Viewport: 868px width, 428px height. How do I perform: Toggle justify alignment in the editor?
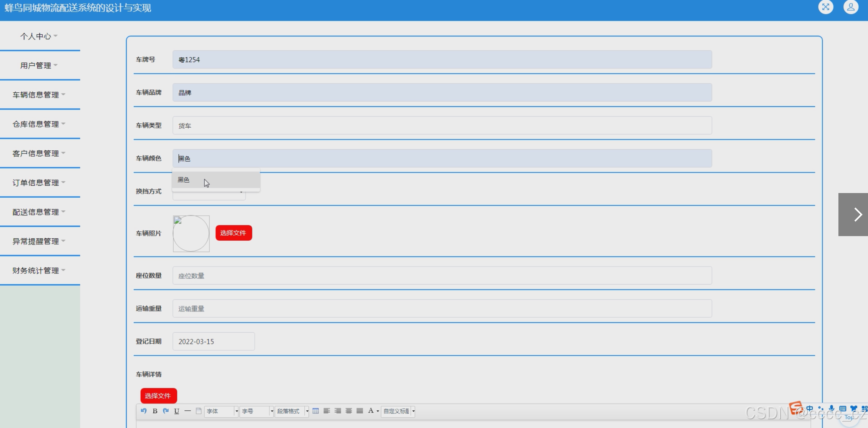[360, 411]
